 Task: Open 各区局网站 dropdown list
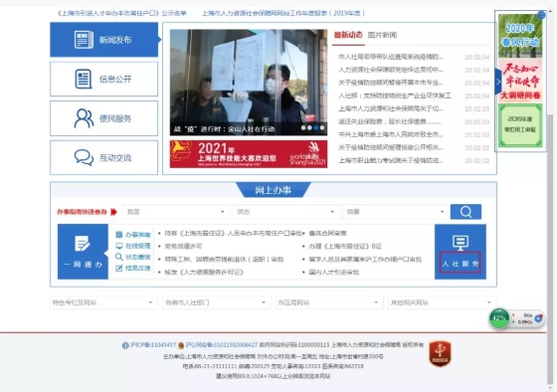(x=329, y=302)
